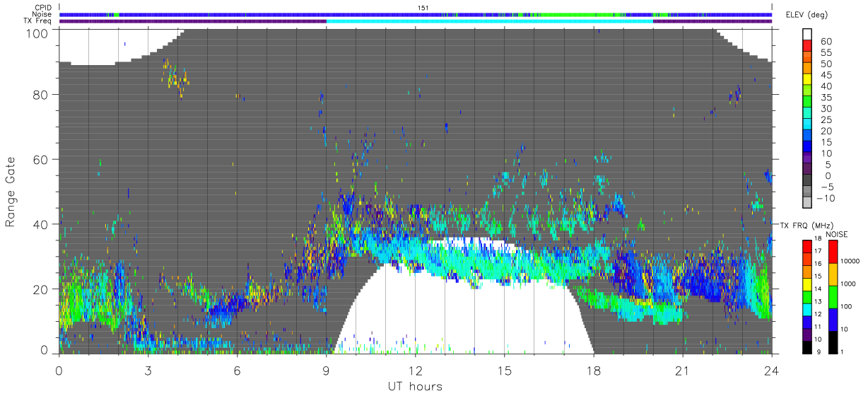Select the CPID label above the plot

43,7
